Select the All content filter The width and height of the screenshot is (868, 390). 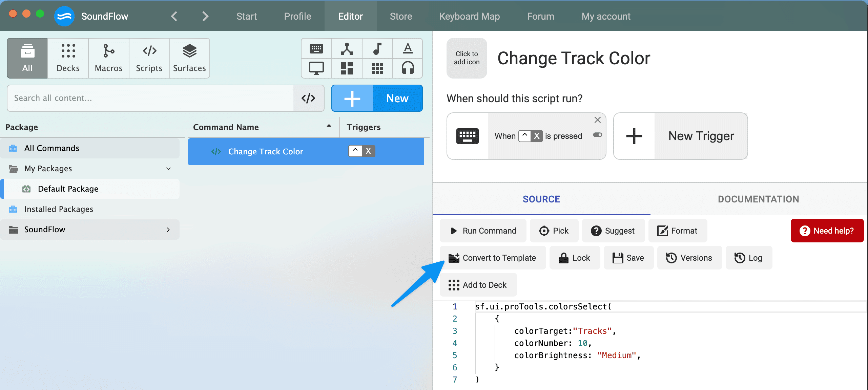pyautogui.click(x=27, y=58)
